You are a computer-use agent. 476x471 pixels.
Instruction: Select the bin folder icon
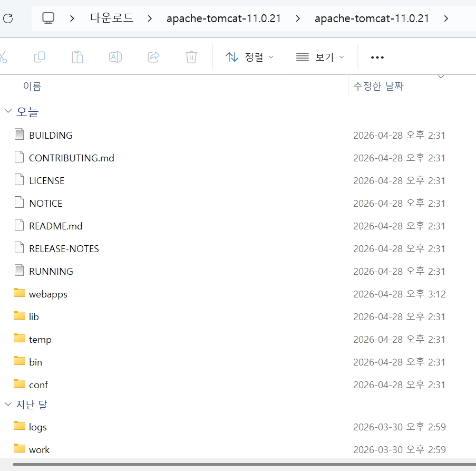(20, 361)
